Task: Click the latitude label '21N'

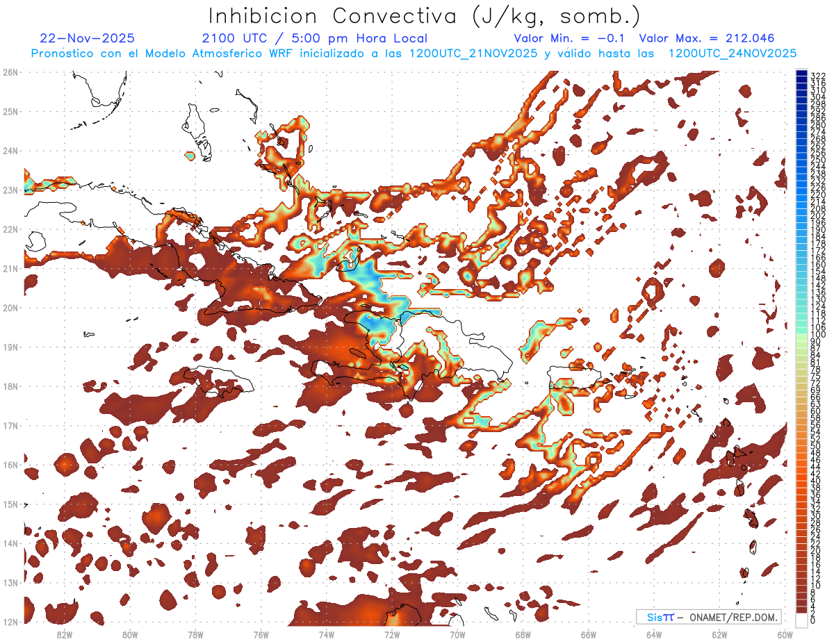Action: tap(11, 269)
